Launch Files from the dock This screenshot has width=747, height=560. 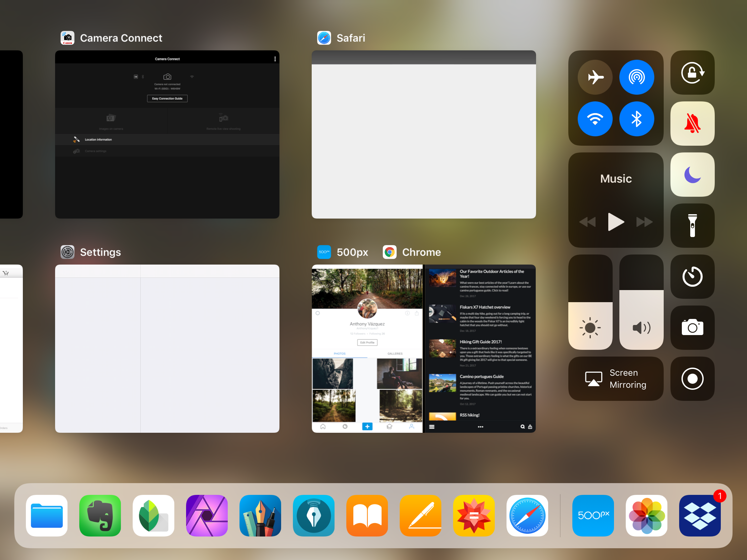47,515
